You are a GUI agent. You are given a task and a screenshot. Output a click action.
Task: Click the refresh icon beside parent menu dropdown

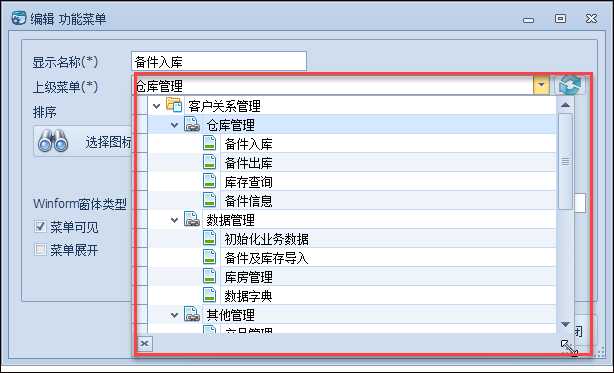coord(570,85)
